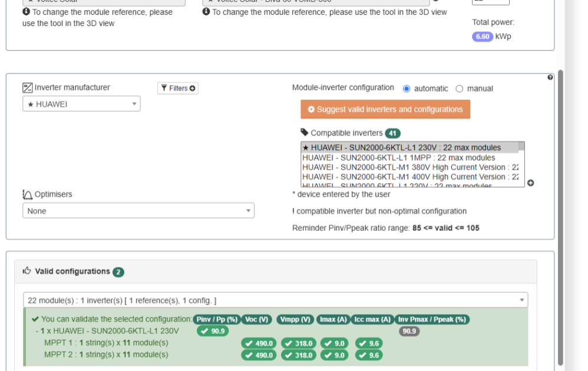588x371 pixels.
Task: Click the '* device entered by the user' note
Action: pyautogui.click(x=341, y=194)
